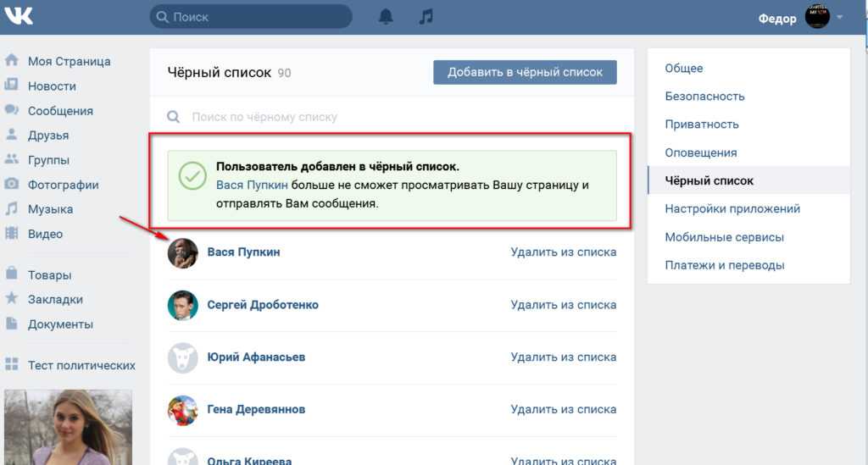
Task: Go to Документы menu item
Action: (x=60, y=324)
